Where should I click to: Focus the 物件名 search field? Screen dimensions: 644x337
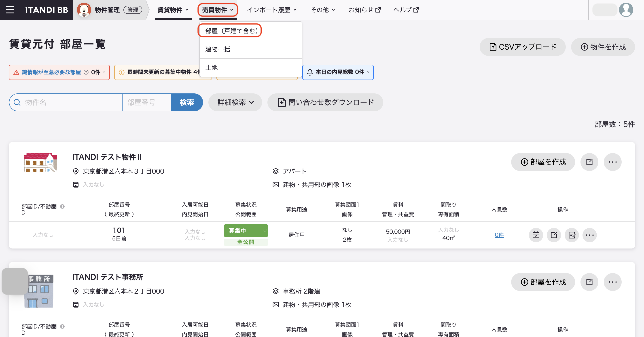(66, 102)
